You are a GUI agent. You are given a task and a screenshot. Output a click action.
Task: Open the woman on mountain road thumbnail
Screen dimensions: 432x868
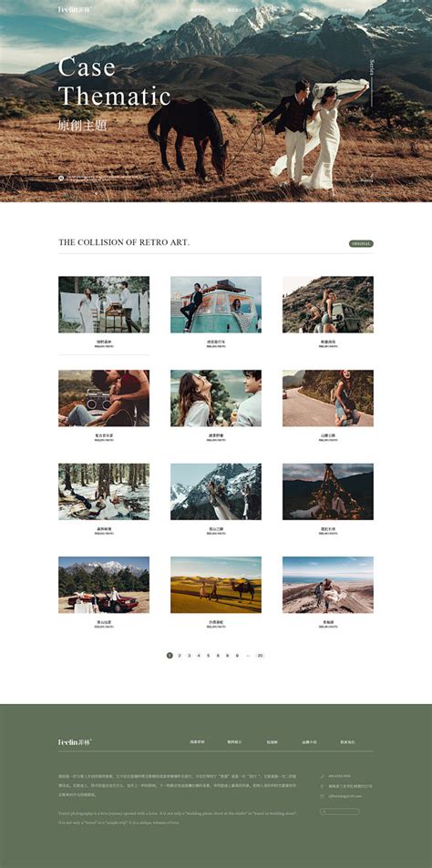328,398
